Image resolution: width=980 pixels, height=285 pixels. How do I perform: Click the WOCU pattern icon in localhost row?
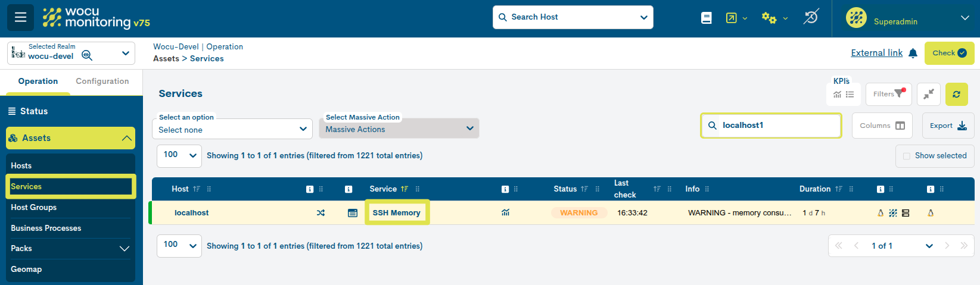(893, 212)
